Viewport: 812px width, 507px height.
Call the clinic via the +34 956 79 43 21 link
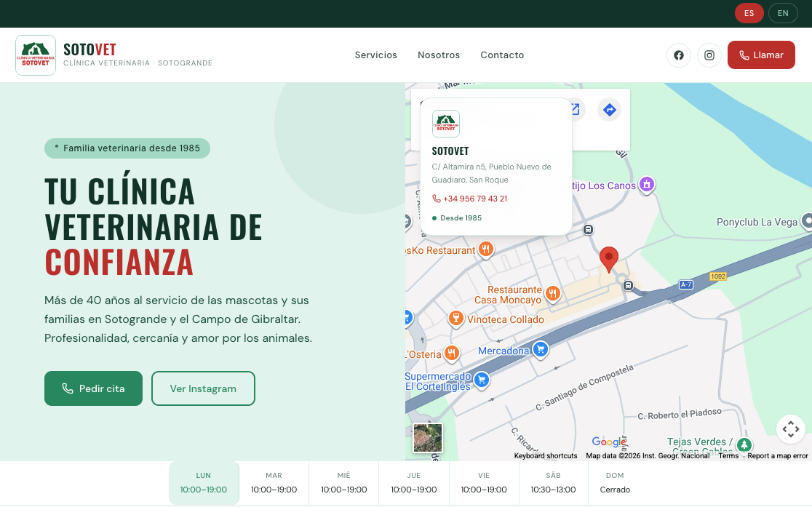point(470,198)
